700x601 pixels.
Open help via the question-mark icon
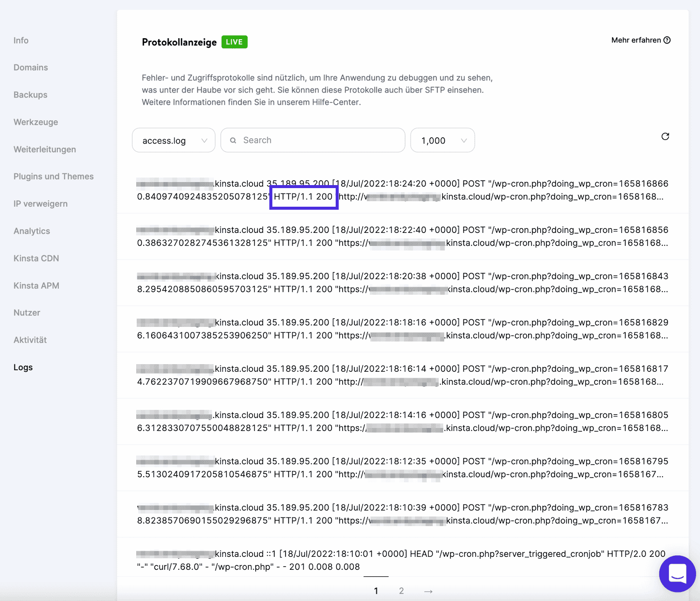click(667, 40)
